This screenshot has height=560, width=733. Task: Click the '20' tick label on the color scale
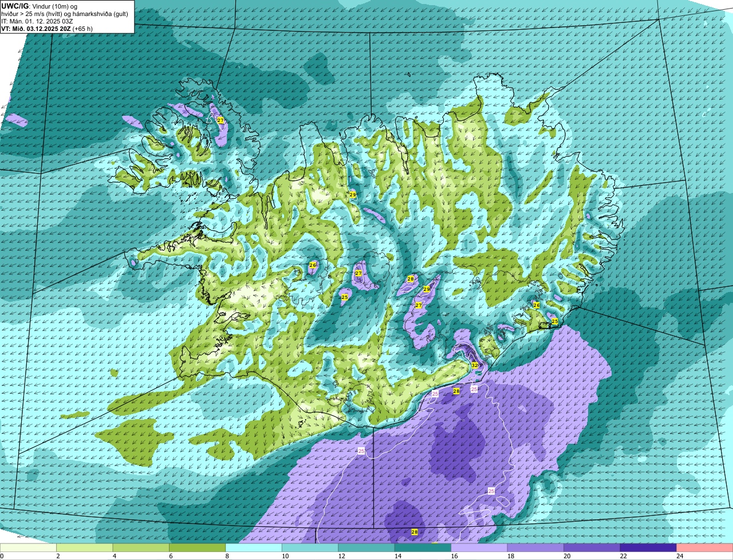point(566,556)
